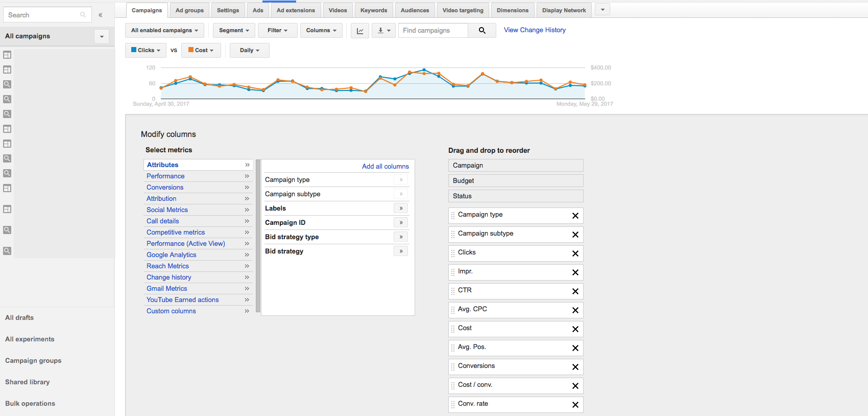Click the chart toggle icon in toolbar

point(360,31)
